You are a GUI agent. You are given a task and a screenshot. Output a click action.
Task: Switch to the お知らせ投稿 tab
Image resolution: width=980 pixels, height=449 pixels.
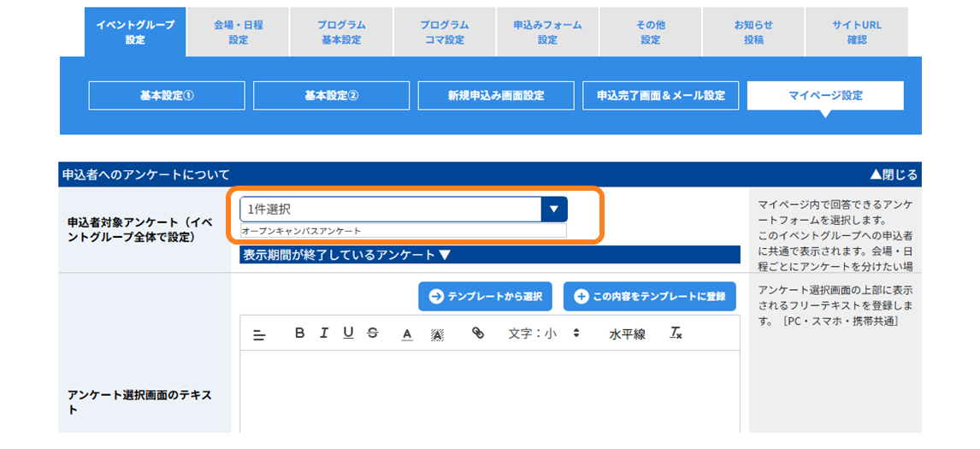[753, 32]
